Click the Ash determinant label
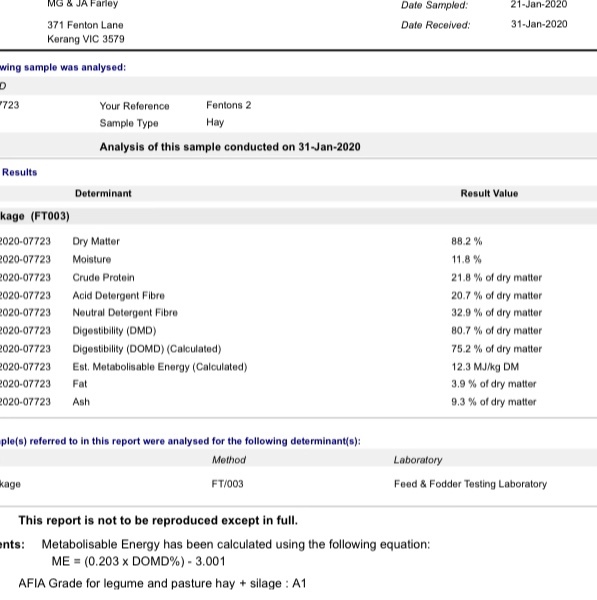 pos(81,402)
